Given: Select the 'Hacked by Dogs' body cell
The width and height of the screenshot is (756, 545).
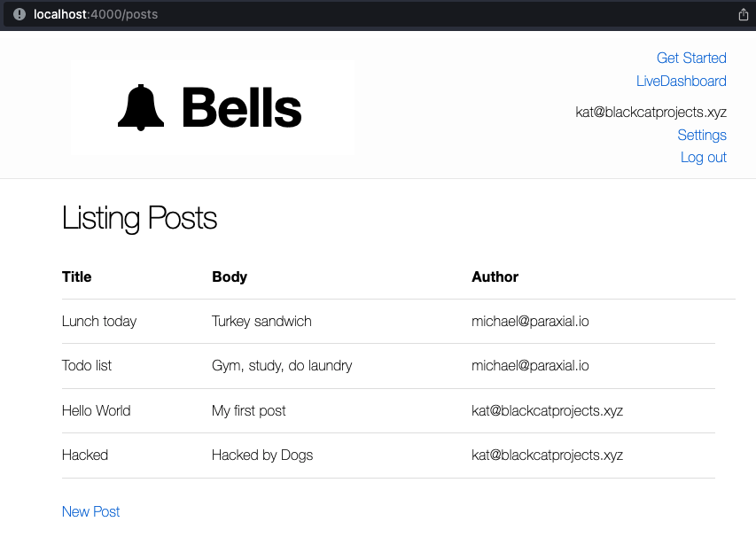Looking at the screenshot, I should (x=262, y=455).
